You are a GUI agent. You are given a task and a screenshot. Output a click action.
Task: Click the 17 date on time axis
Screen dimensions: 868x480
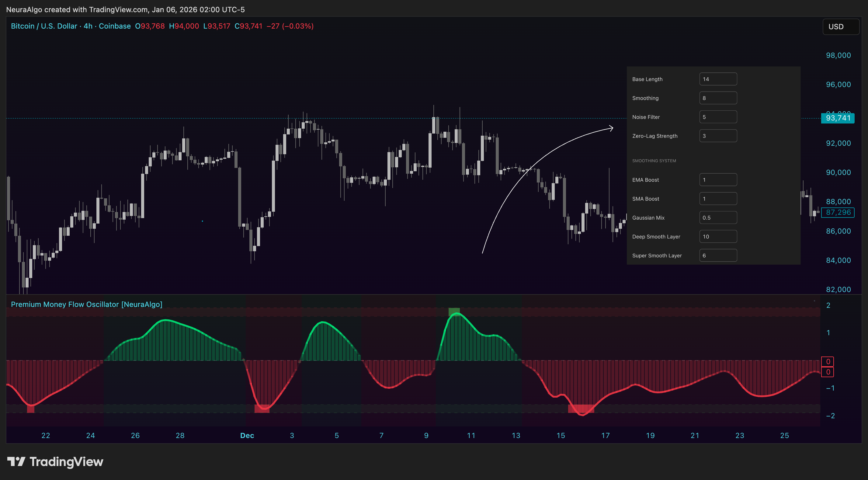(606, 436)
